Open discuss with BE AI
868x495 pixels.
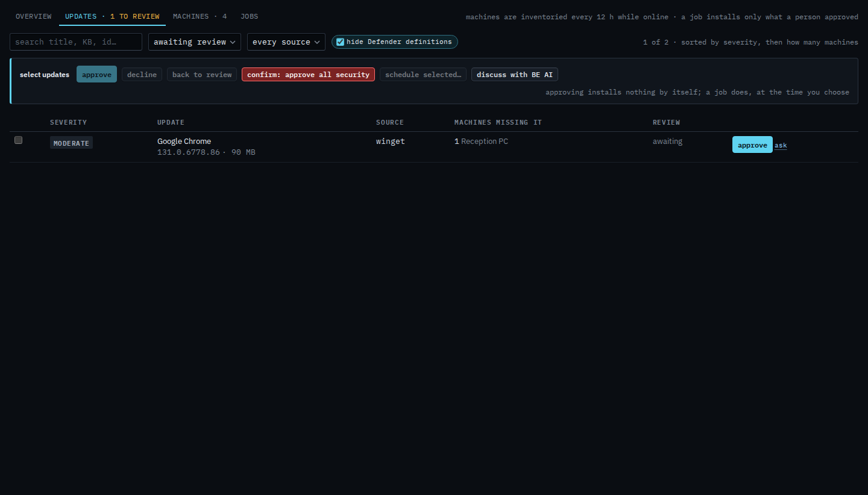pos(515,75)
